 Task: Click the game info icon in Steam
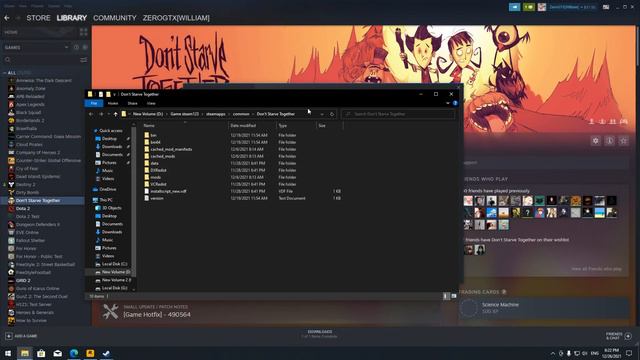[x=610, y=141]
